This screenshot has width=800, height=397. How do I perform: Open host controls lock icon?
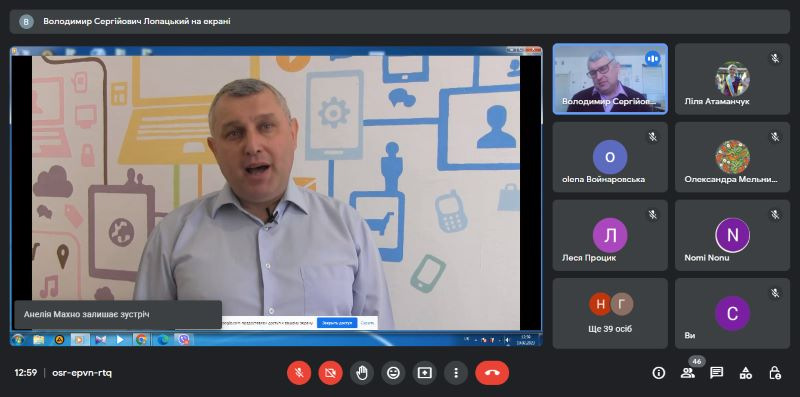coord(774,373)
